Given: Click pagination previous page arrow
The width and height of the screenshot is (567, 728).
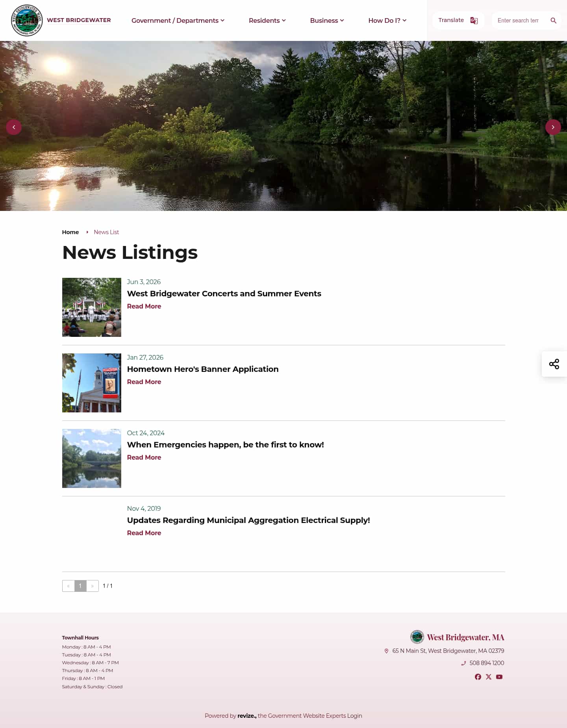Looking at the screenshot, I should tap(69, 586).
